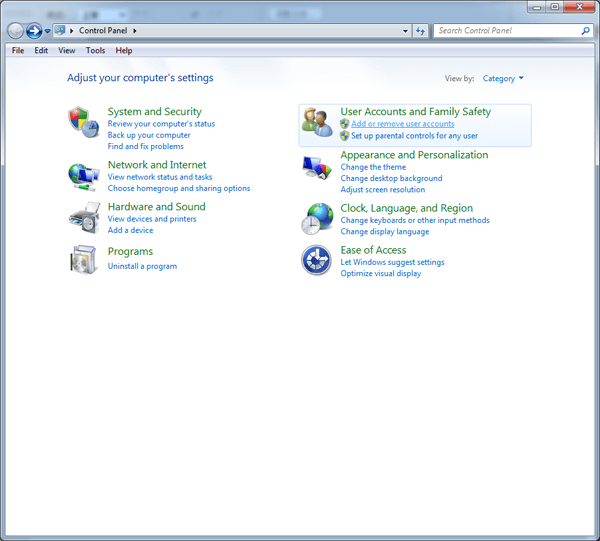Open the recent pages dropdown arrow

[47, 31]
